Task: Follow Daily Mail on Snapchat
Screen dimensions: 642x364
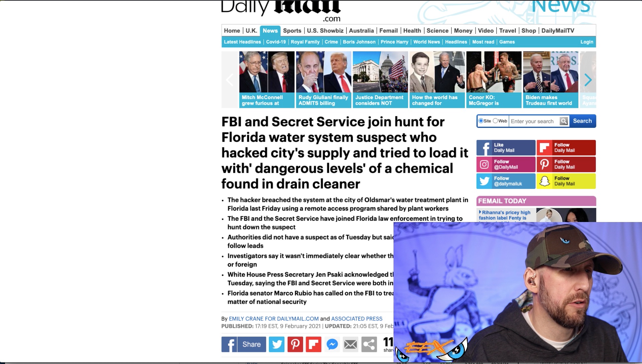Action: 566,181
